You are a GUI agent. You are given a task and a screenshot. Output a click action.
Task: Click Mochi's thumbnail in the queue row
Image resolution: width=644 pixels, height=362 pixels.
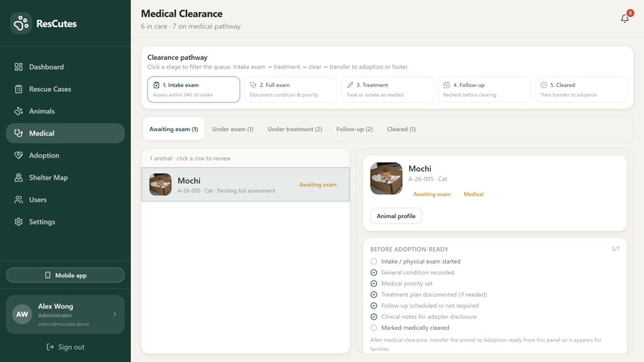click(x=160, y=185)
